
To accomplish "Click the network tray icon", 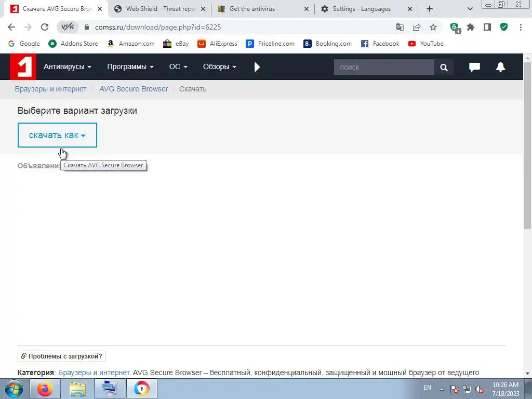I will (467, 390).
